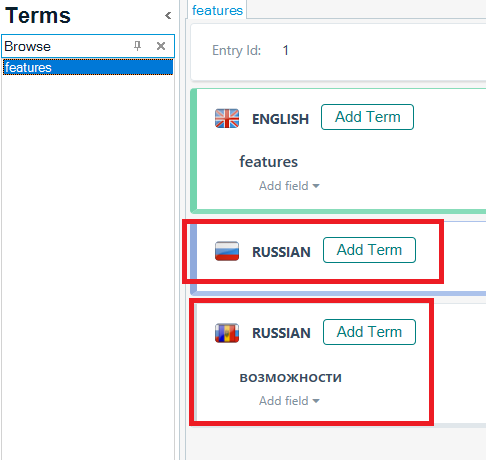Click the ENGLISH language heading
Screen dimensions: 486x460
click(280, 119)
